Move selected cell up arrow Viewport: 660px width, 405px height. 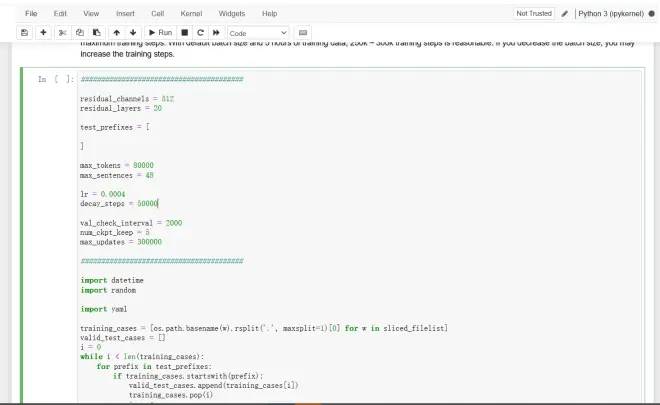click(x=117, y=32)
